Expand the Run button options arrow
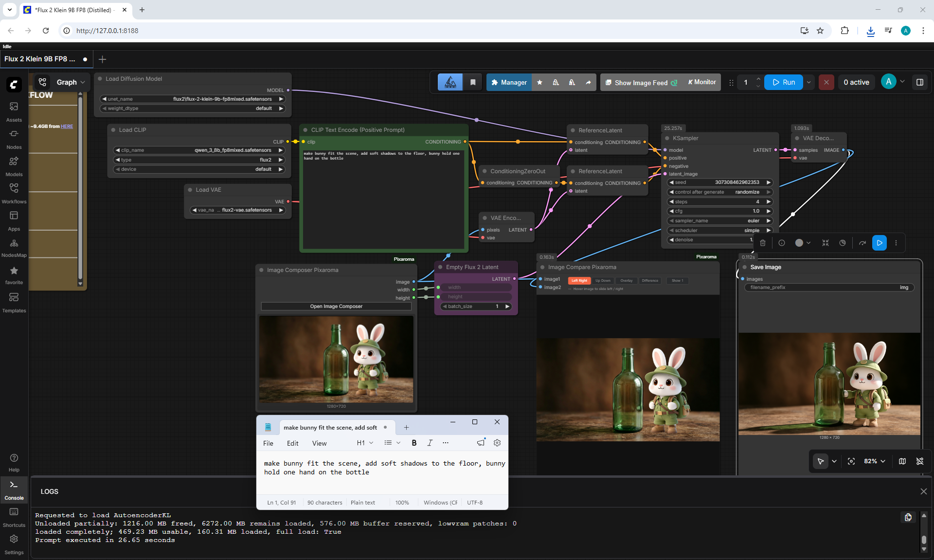This screenshot has width=934, height=560. pos(809,82)
